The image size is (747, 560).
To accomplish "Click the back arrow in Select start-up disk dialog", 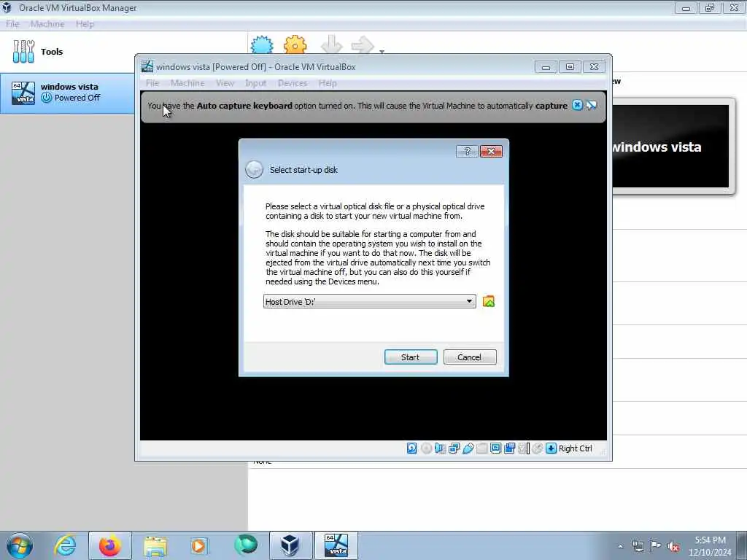I will [x=254, y=169].
